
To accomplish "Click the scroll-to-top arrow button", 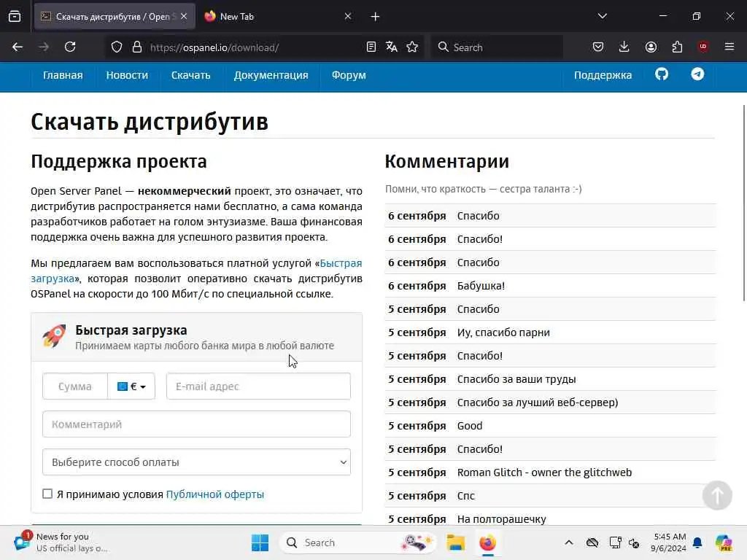I will [x=717, y=495].
